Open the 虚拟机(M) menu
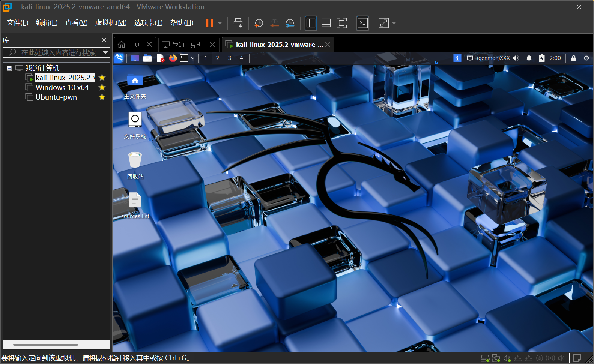The image size is (594, 364). click(x=111, y=23)
